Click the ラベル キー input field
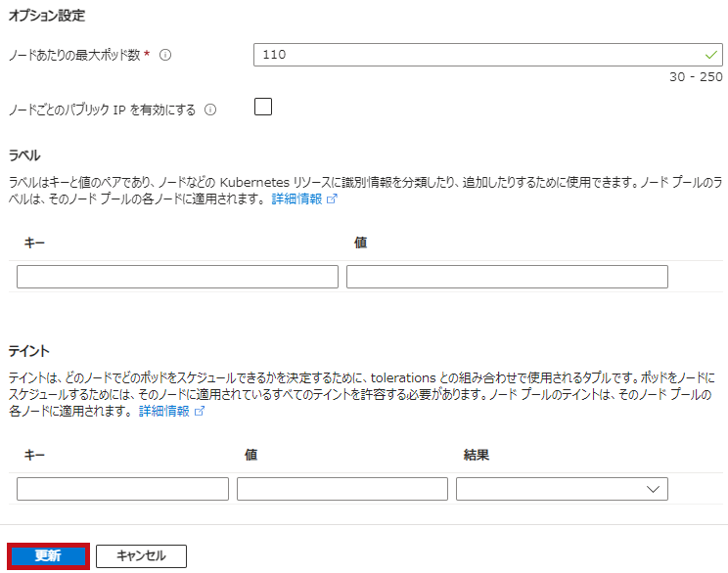Screen dimensions: 728x573 click(x=177, y=277)
